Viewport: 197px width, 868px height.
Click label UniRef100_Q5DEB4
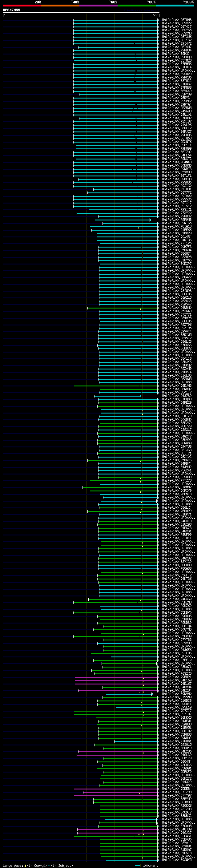[177, 789]
